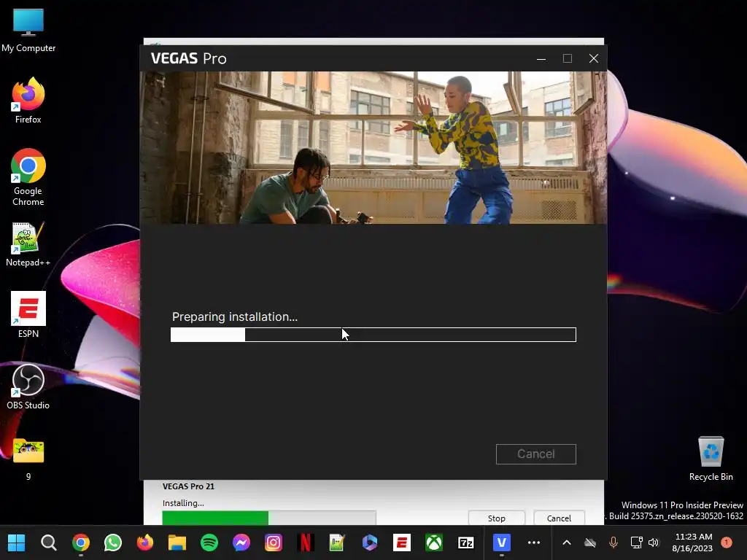Open WhatsApp from taskbar
This screenshot has width=747, height=560.
coord(113,542)
